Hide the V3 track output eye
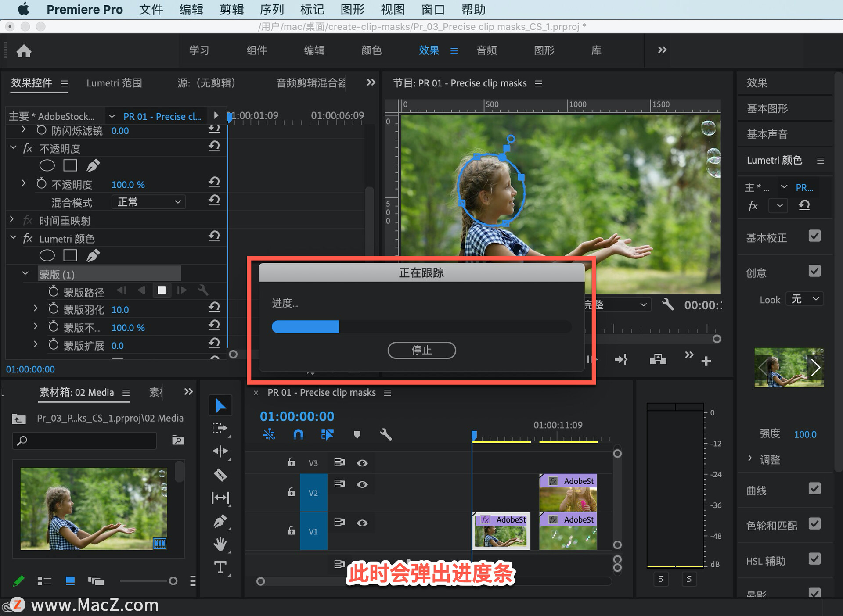 pos(362,463)
